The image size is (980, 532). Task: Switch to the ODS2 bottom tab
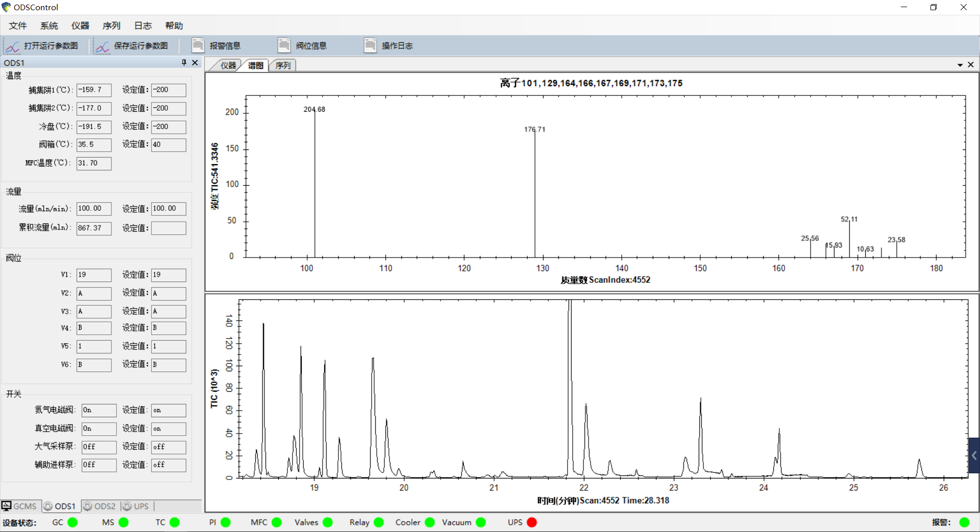[x=100, y=506]
